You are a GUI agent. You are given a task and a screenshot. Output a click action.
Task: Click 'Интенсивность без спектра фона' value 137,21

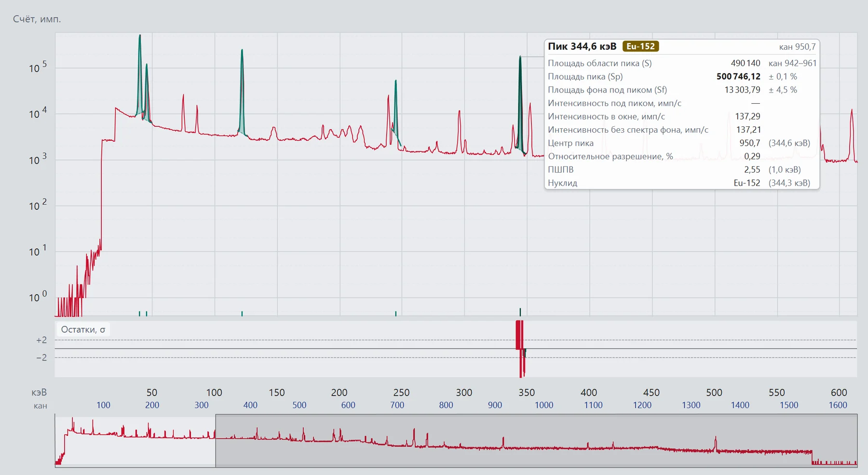[x=747, y=130]
